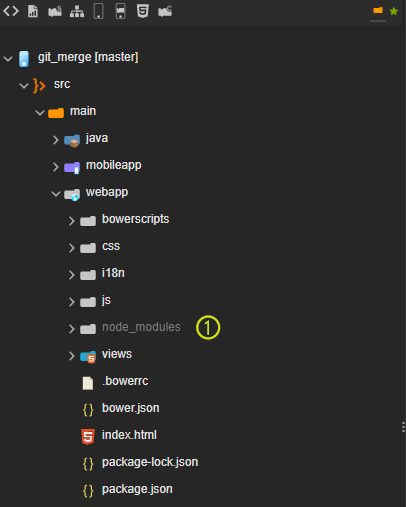Viewport: 406px width, 507px height.
Task: Open the bower.json file
Action: (x=130, y=408)
